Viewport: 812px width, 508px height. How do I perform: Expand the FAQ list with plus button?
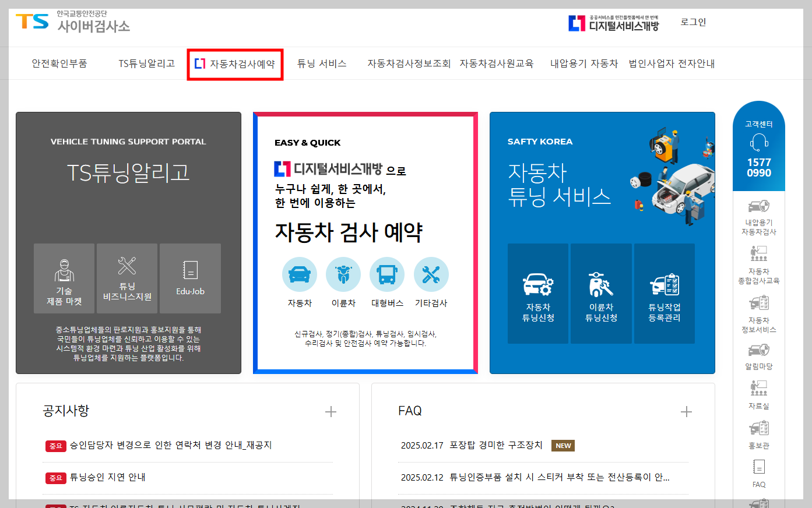coord(686,411)
